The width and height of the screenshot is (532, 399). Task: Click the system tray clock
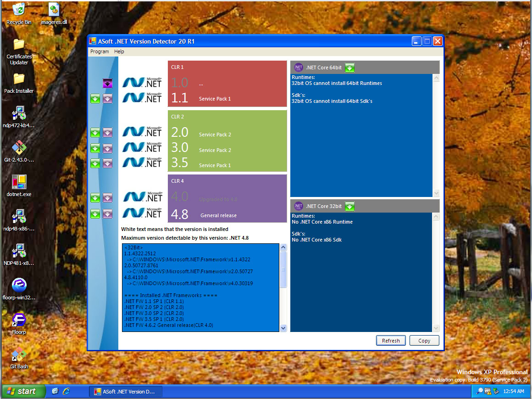coord(514,392)
